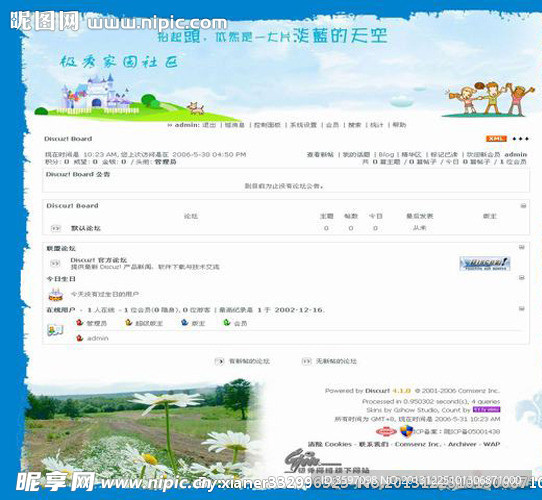This screenshot has width=542, height=500.
Task: Click 联系我们 footer link
Action: coord(374,444)
